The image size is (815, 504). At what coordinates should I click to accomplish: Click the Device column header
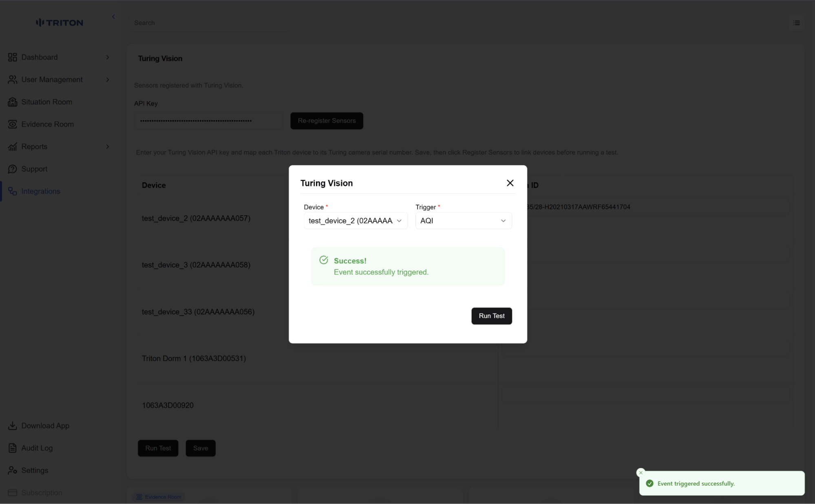point(154,185)
